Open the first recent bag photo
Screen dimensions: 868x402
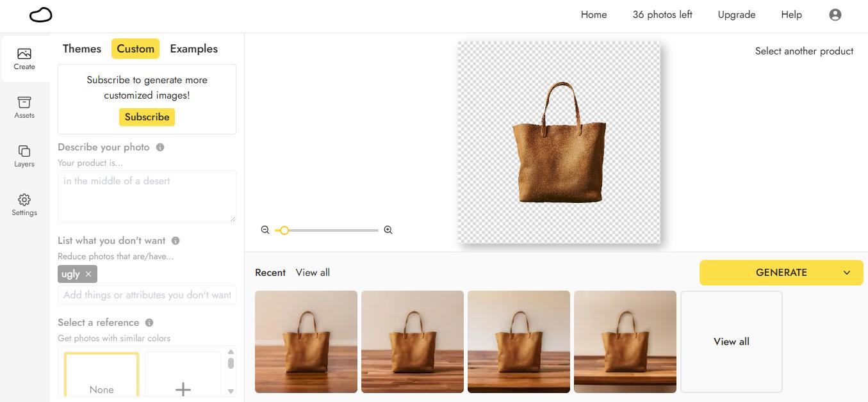point(306,342)
